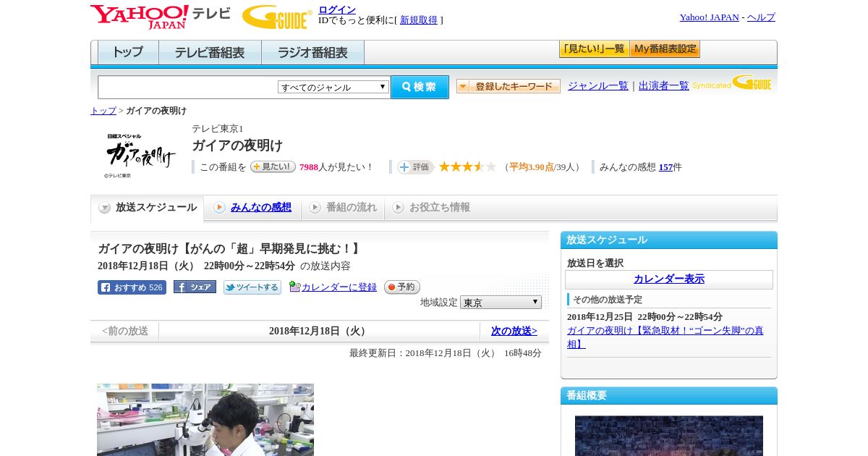Click the Facebook シェア button
The image size is (868, 456).
pos(195,287)
